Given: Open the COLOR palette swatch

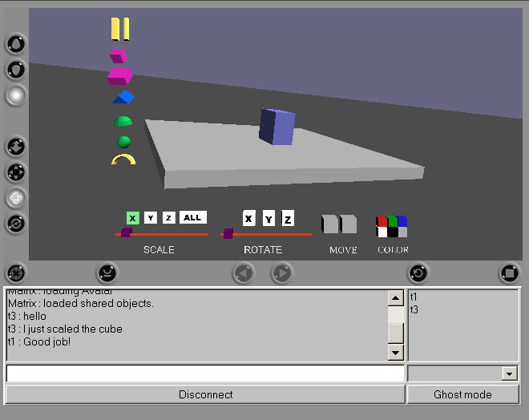Looking at the screenshot, I should [391, 226].
